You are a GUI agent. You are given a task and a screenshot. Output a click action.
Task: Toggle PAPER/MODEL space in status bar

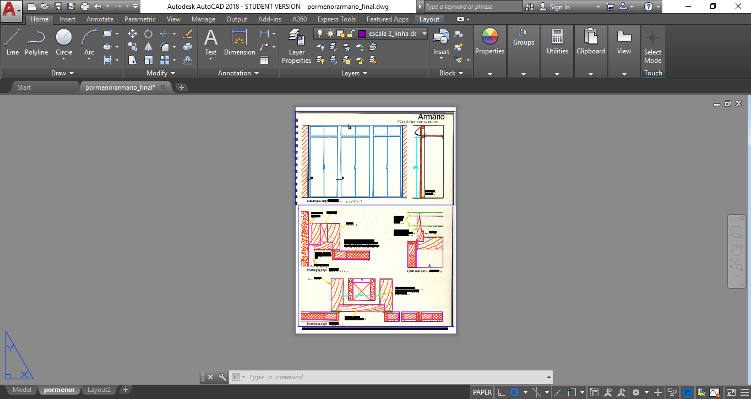[482, 392]
